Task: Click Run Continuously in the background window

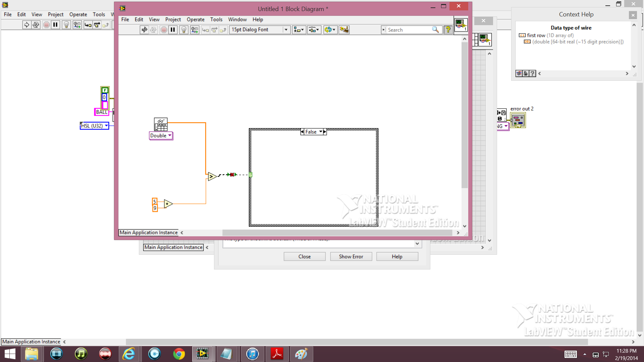Action: [x=36, y=25]
